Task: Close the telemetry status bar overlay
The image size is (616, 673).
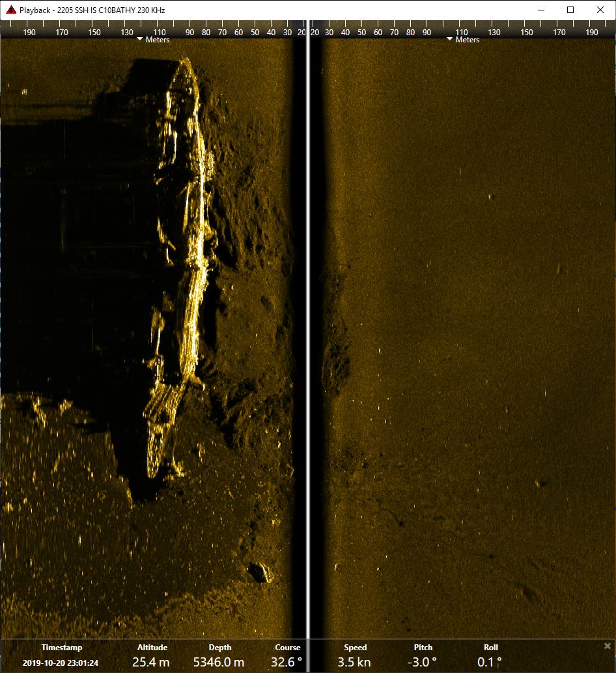Action: [607, 646]
